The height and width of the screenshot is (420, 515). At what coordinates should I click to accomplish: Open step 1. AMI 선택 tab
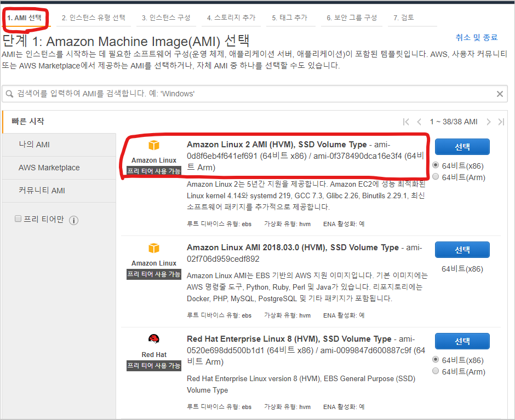pyautogui.click(x=25, y=18)
